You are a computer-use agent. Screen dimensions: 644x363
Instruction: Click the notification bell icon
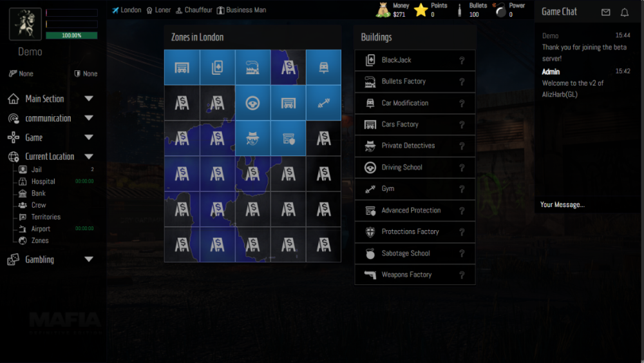624,12
